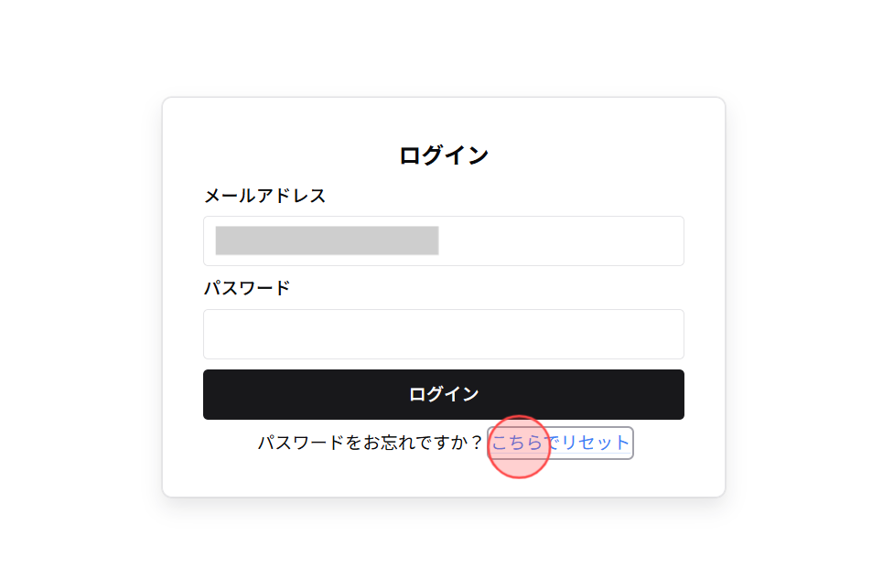
Task: Click inside the password box to start typing
Action: coord(444,334)
